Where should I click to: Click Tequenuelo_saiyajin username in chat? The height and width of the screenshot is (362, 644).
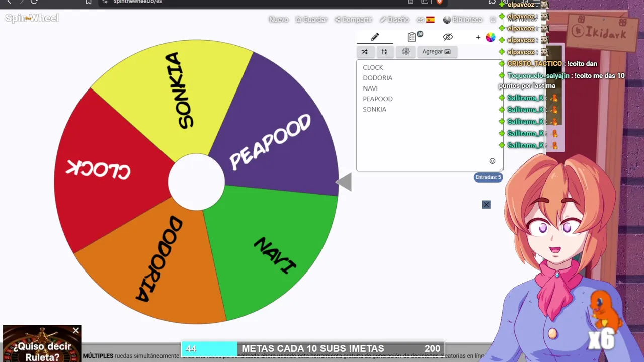538,76
